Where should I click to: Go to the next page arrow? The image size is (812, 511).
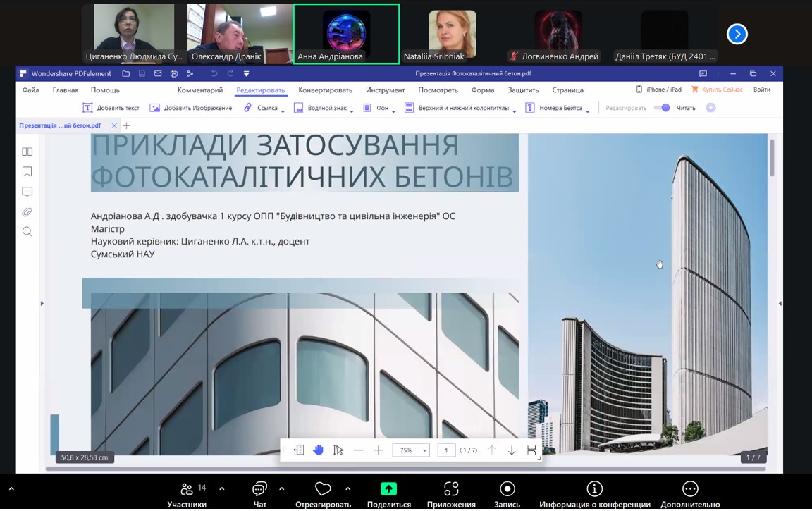[512, 450]
